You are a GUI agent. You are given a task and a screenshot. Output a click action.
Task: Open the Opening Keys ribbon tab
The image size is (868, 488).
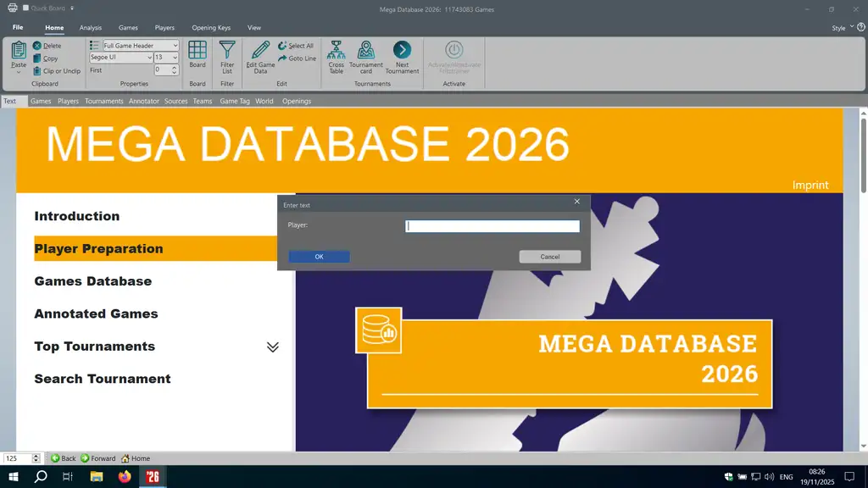(212, 28)
